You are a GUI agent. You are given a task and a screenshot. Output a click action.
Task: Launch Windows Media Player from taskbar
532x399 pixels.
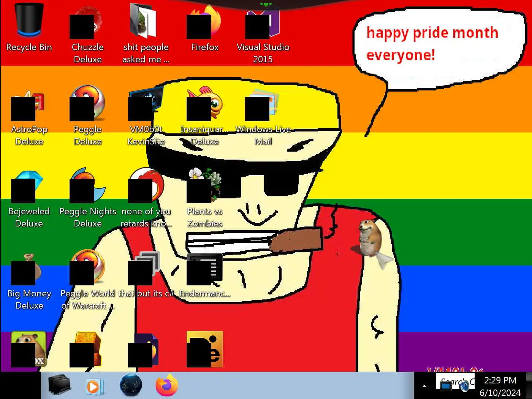pos(94,386)
